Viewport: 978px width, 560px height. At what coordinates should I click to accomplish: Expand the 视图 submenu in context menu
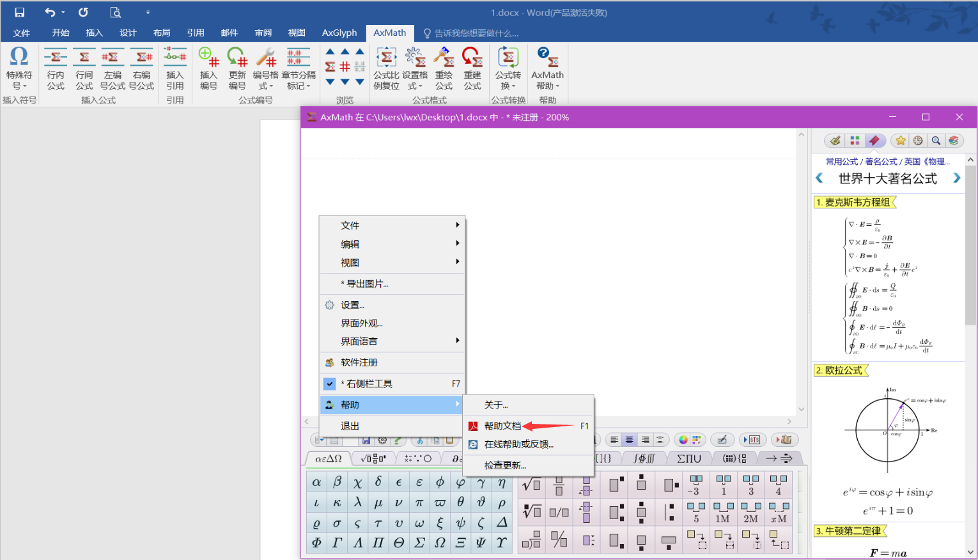coord(392,263)
